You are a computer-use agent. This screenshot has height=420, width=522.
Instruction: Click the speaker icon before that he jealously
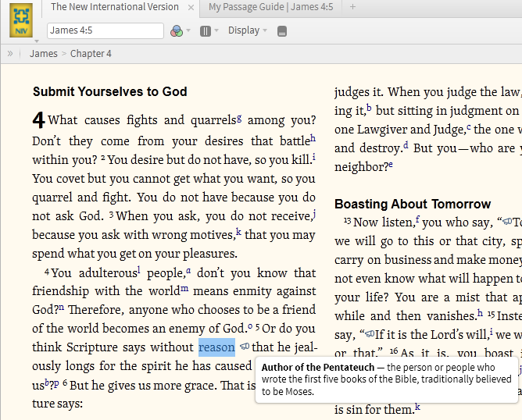[x=245, y=346]
